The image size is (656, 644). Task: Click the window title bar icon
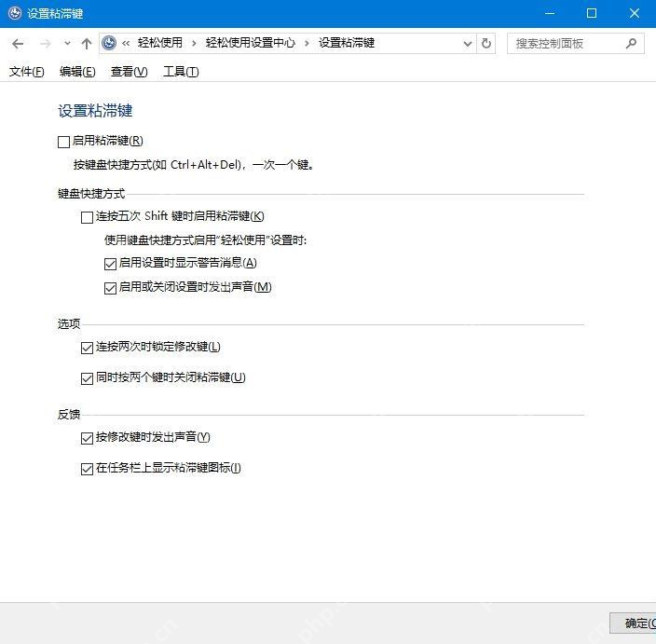point(15,13)
